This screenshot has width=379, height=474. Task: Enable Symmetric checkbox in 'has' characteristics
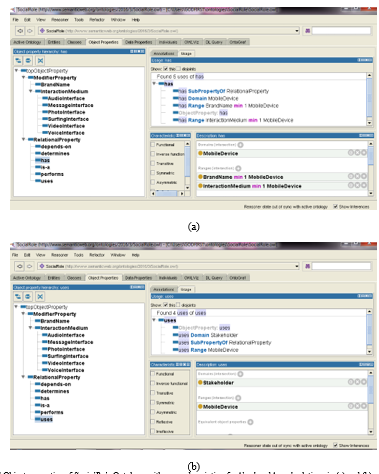tap(153, 173)
